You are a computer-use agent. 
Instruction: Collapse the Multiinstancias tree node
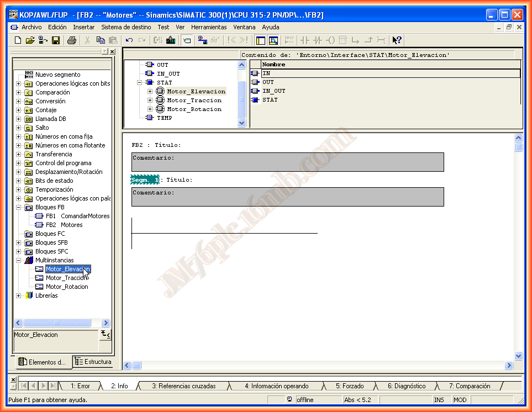18,260
